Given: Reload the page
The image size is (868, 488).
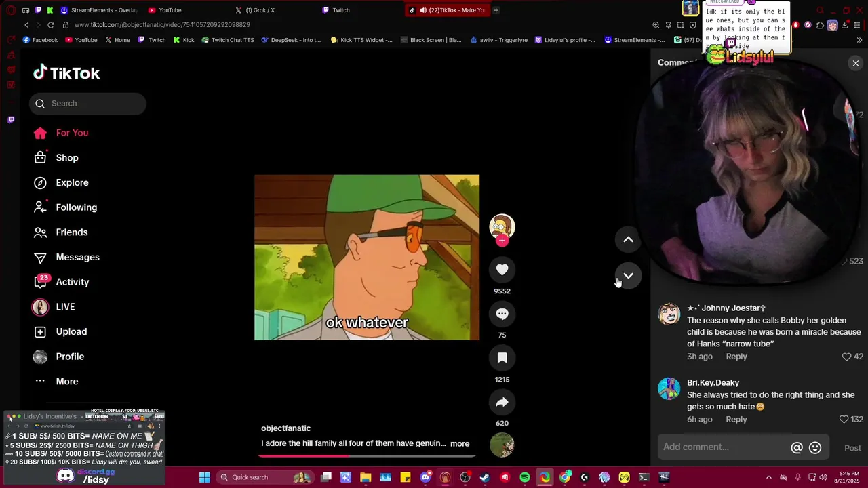Looking at the screenshot, I should tap(51, 25).
